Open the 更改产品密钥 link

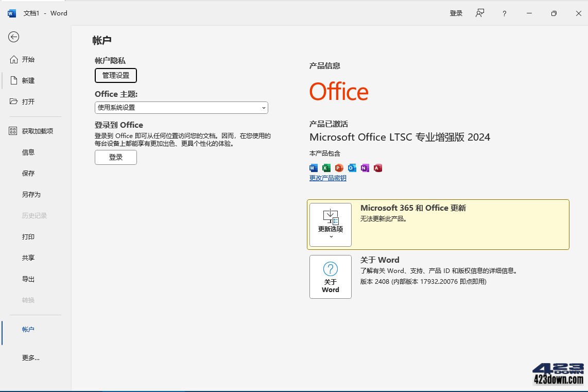click(x=327, y=178)
